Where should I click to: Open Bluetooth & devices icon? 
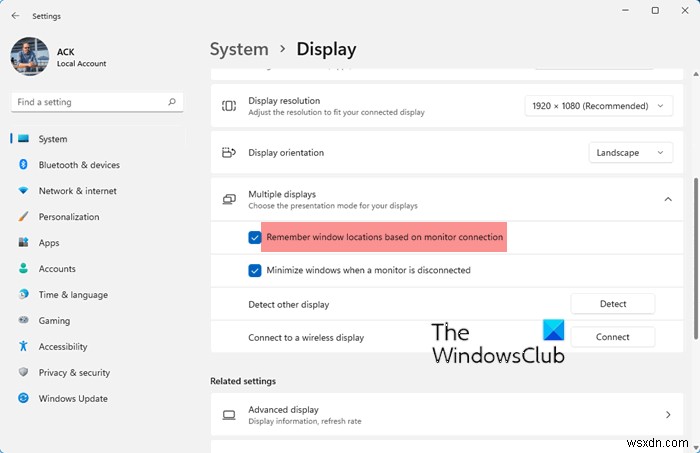click(x=23, y=165)
